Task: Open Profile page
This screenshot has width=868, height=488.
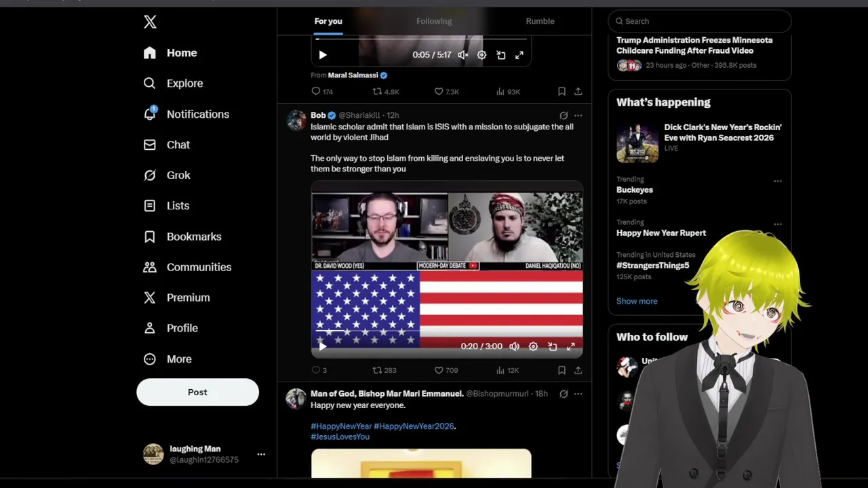Action: point(170,328)
